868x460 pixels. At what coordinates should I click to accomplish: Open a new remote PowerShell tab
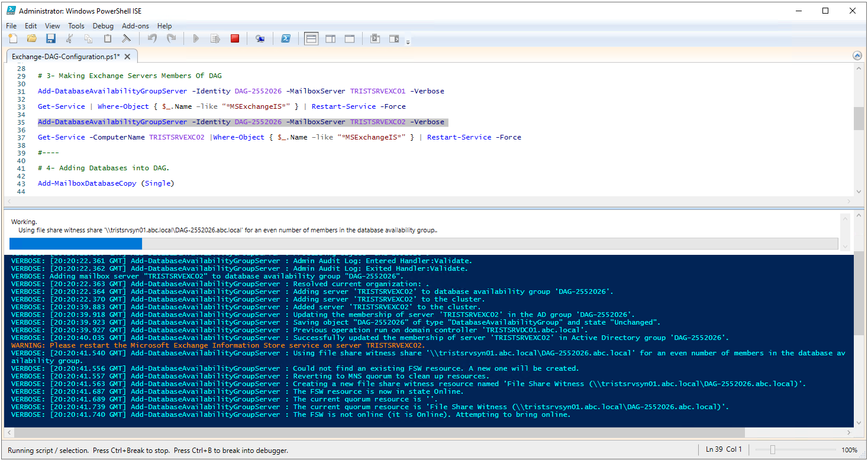tap(260, 39)
